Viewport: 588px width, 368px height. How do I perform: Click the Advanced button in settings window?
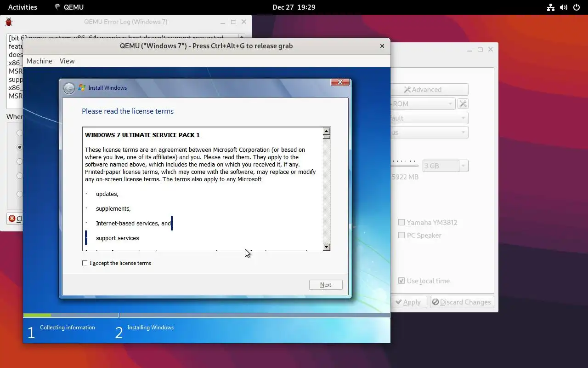(429, 89)
